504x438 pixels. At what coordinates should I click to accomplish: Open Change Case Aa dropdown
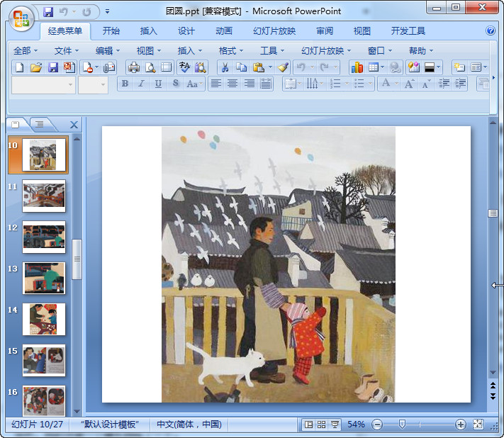[x=194, y=84]
